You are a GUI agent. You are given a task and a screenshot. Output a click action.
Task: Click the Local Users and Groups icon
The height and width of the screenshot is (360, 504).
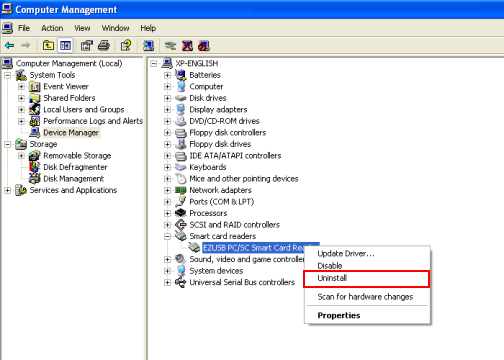[35, 109]
